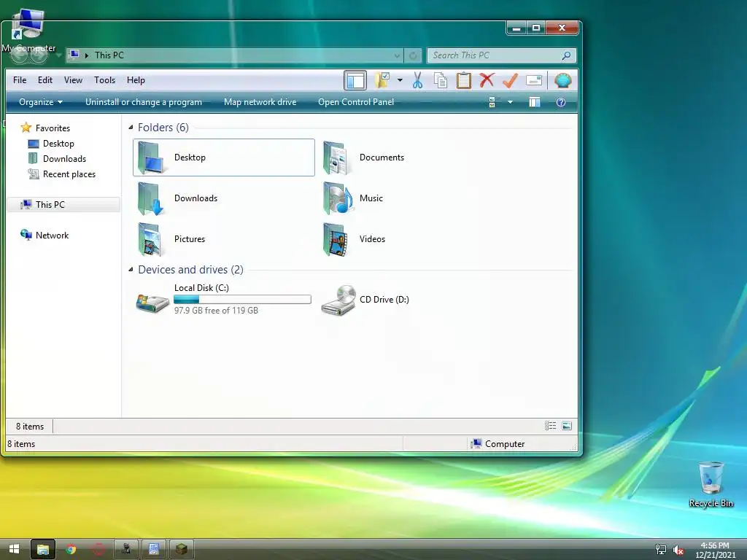Click the This PC address bar breadcrumb

click(109, 55)
